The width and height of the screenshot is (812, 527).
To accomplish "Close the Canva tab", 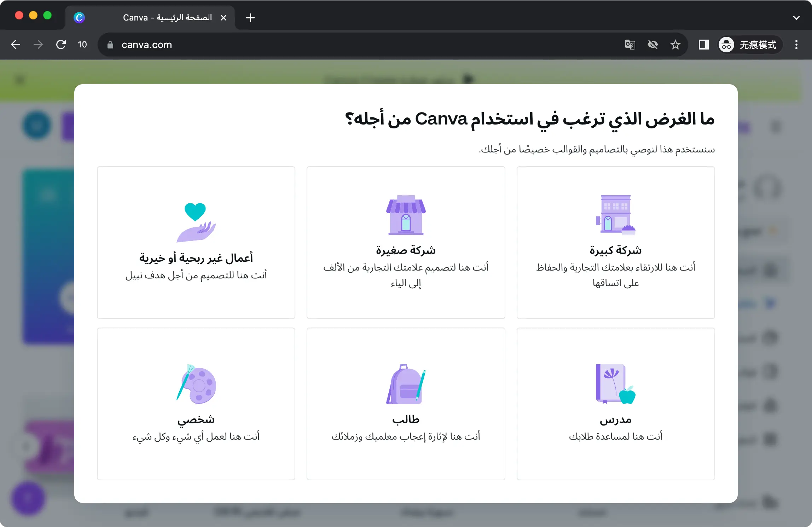I will coord(224,17).
